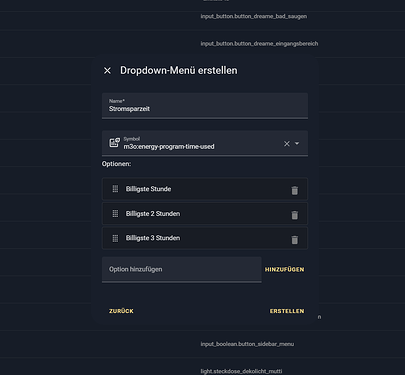Select the Billigste 3 Stunden option text
The image size is (405, 375).
(153, 238)
